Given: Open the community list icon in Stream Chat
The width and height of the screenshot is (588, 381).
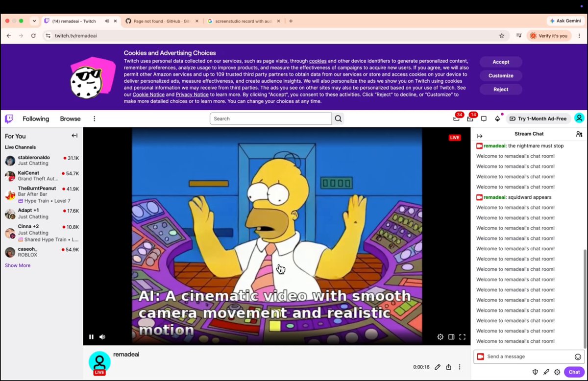Looking at the screenshot, I should pyautogui.click(x=579, y=134).
